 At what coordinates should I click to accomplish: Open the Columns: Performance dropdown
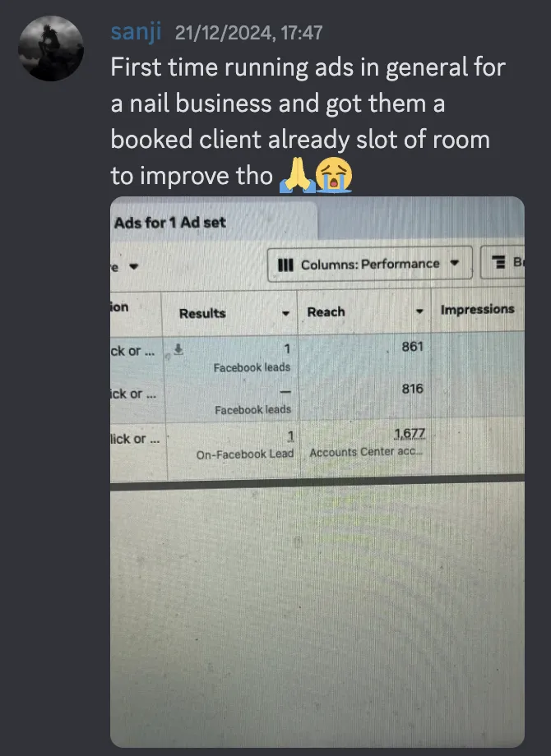click(x=369, y=264)
